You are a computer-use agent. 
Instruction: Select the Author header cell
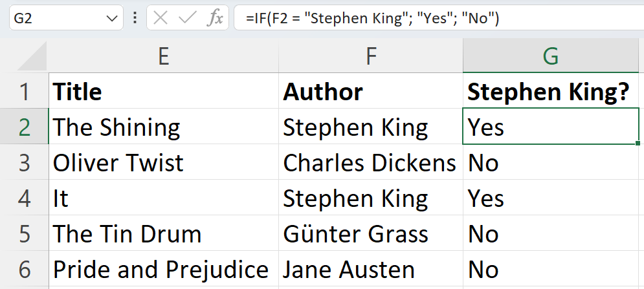tap(371, 91)
